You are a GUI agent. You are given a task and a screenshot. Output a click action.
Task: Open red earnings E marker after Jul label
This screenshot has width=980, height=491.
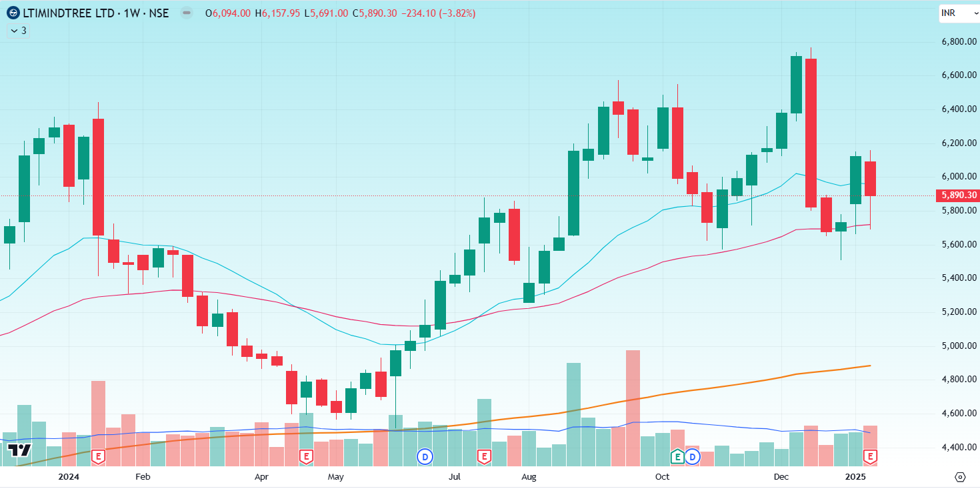[x=484, y=457]
